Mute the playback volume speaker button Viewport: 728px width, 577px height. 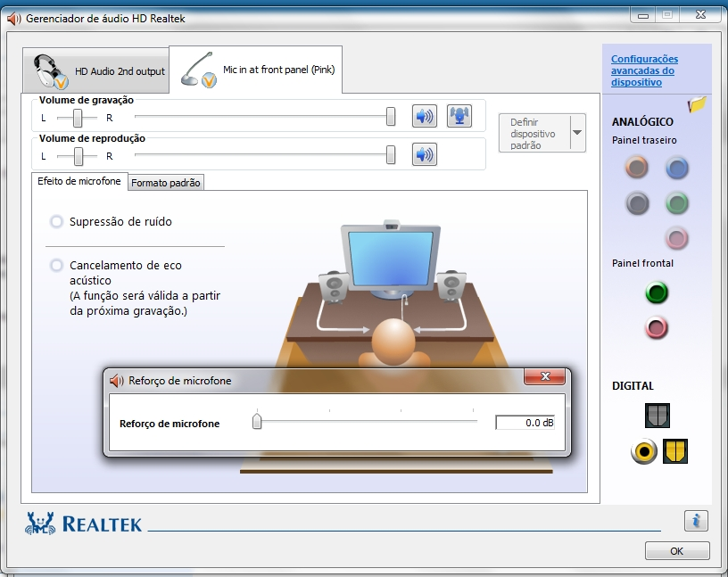[425, 154]
